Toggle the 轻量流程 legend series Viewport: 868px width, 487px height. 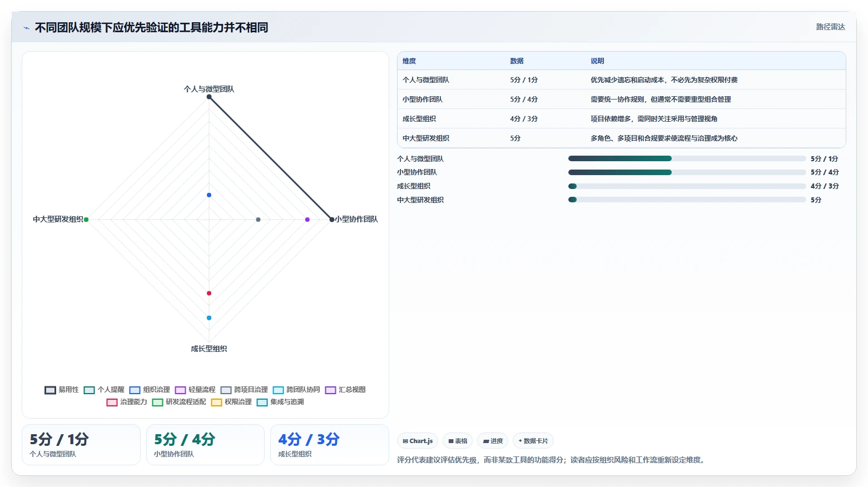click(x=195, y=390)
